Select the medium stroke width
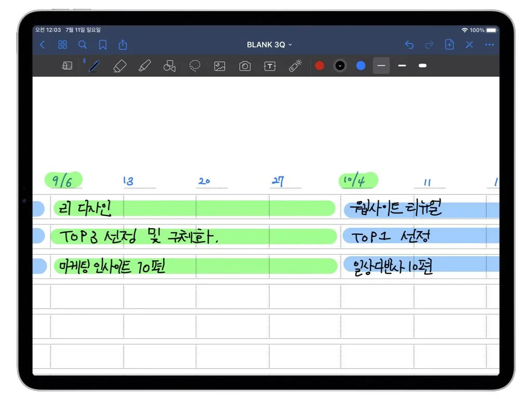Image resolution: width=532 pixels, height=399 pixels. point(402,65)
